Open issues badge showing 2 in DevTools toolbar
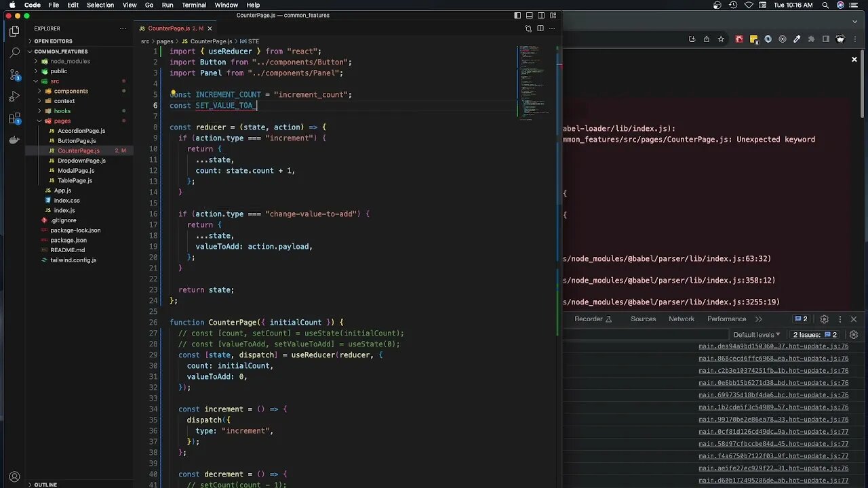 (801, 319)
